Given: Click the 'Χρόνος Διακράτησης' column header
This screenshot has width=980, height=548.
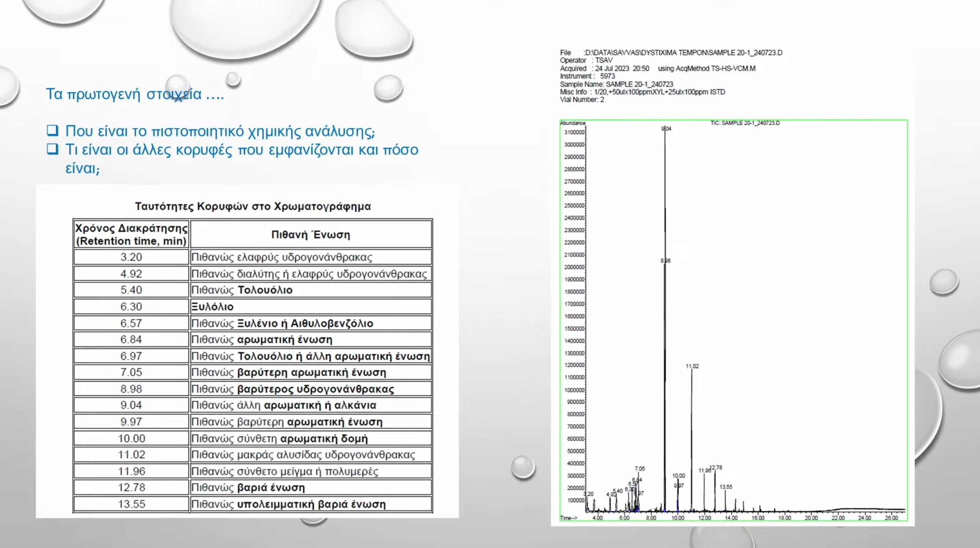Looking at the screenshot, I should [131, 234].
